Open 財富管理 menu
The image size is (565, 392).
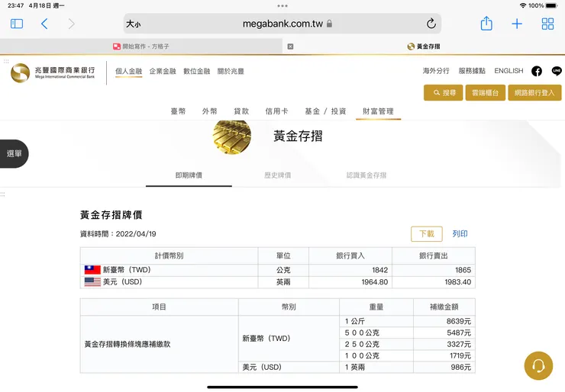pos(378,111)
